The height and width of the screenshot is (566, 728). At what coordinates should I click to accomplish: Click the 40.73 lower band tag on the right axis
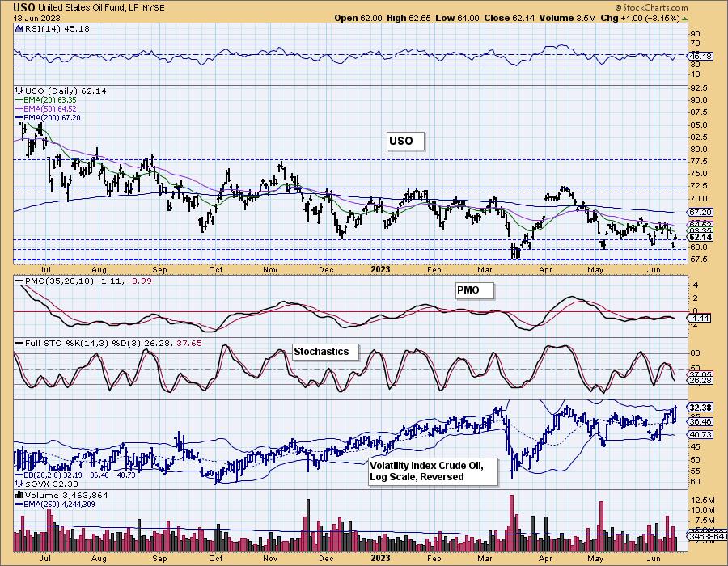[701, 435]
